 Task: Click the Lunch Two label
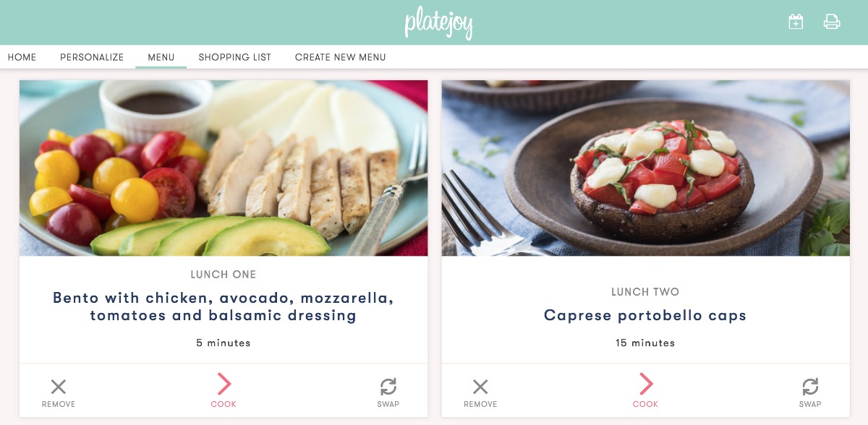click(645, 292)
